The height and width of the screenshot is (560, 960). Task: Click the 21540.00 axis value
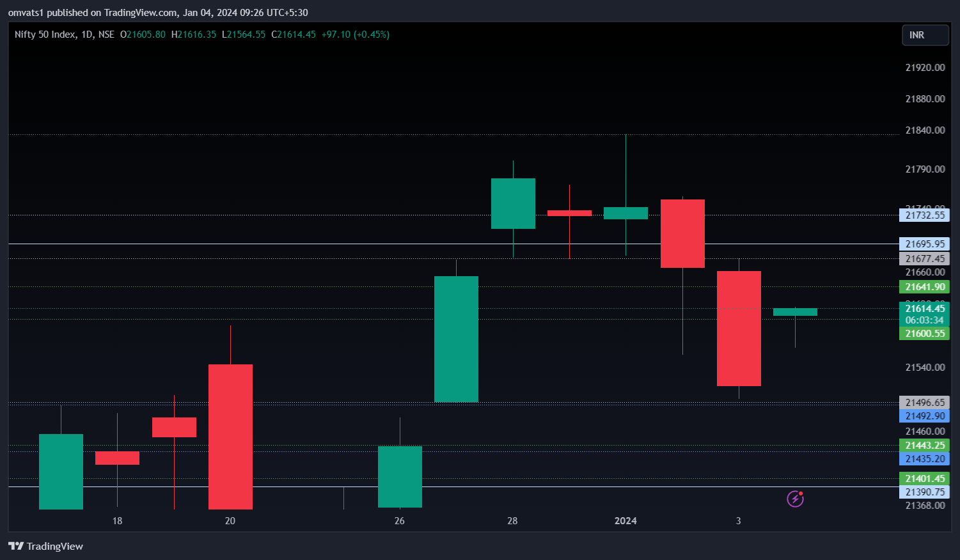(x=925, y=368)
